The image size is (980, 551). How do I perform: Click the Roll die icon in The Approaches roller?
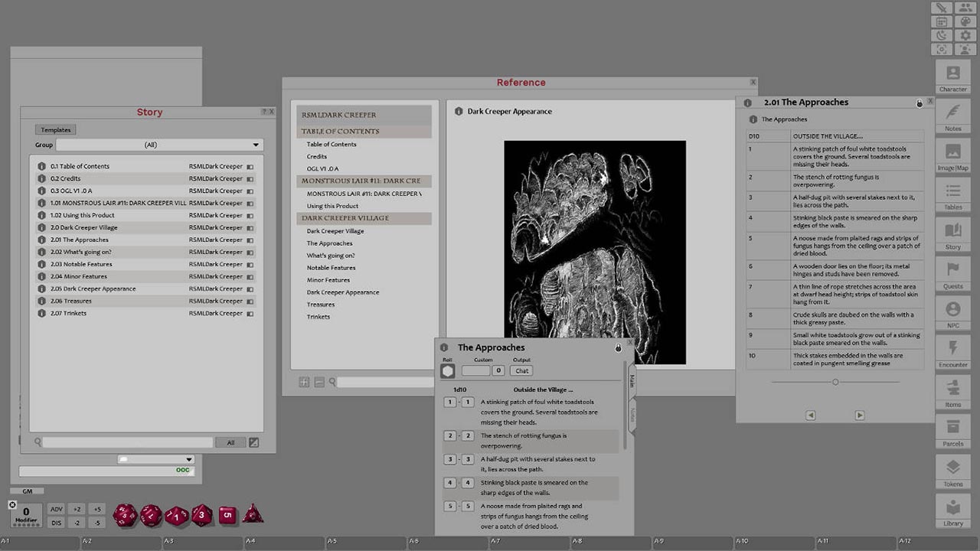(448, 370)
